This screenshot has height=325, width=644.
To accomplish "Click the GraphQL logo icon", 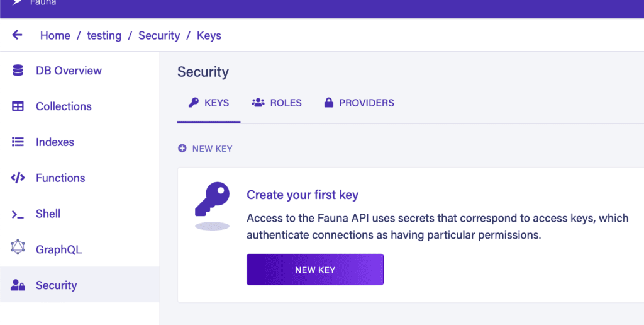I will 18,248.
